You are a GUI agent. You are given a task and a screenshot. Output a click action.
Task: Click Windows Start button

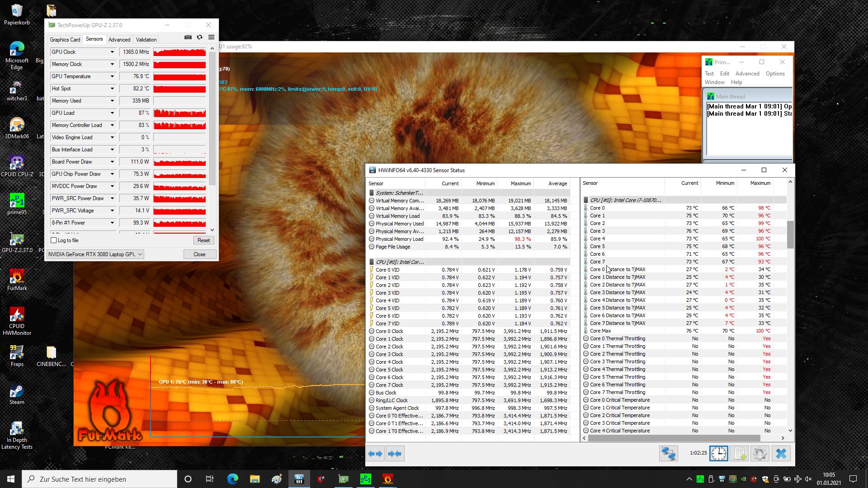click(x=11, y=479)
